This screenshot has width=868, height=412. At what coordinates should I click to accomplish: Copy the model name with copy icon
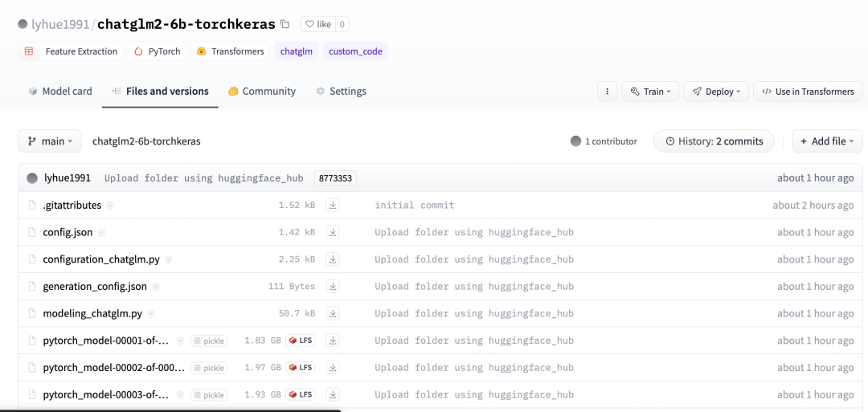tap(285, 24)
